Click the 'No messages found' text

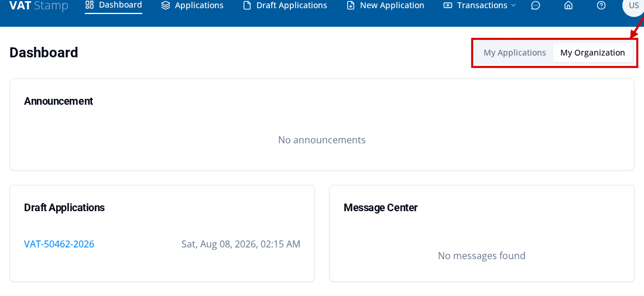pos(482,256)
